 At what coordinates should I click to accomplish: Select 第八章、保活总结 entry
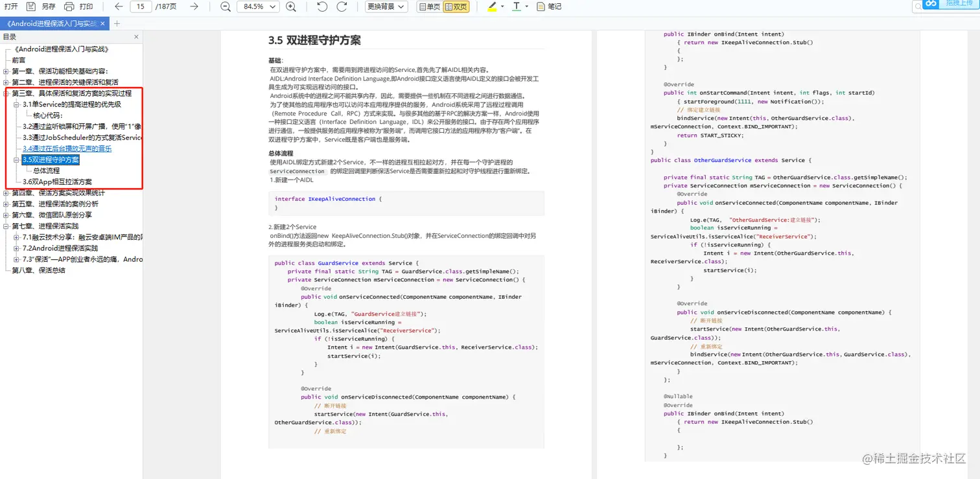pyautogui.click(x=39, y=270)
